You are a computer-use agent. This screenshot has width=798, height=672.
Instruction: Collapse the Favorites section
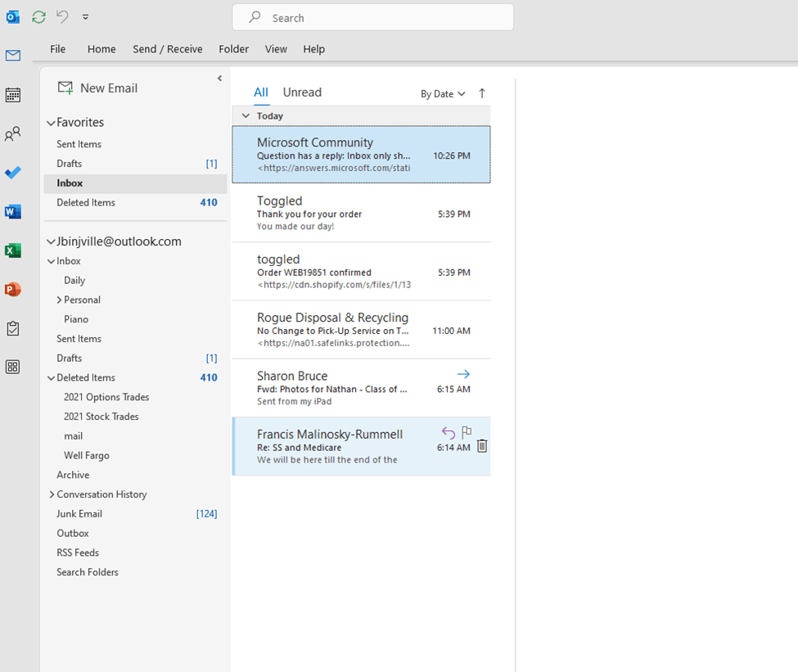pyautogui.click(x=52, y=122)
